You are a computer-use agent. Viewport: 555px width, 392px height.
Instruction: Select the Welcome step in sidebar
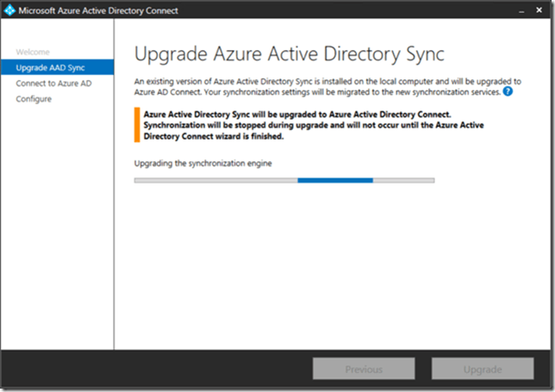pyautogui.click(x=33, y=52)
